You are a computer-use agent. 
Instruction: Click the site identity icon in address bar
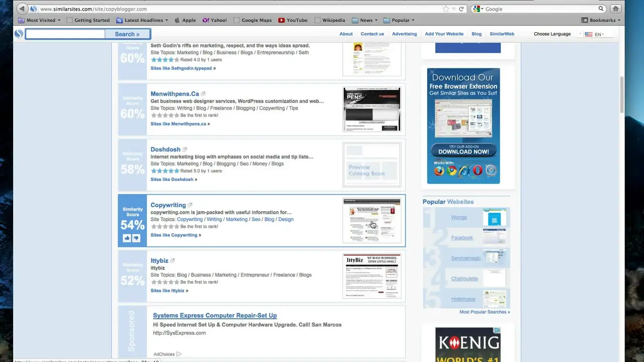[x=34, y=9]
